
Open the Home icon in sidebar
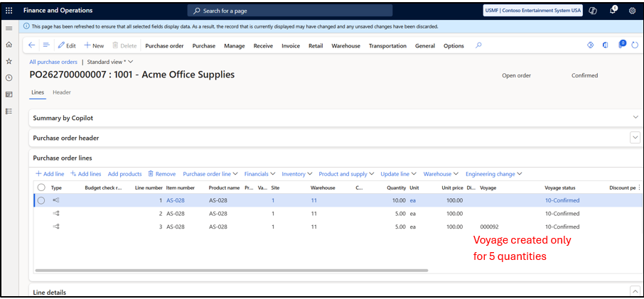click(9, 45)
